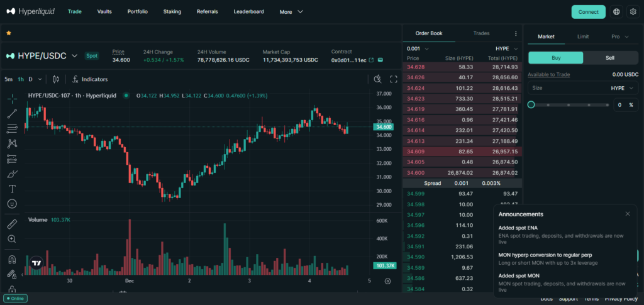Viewport: 644px width, 305px height.
Task: Select the Buy side toggle
Action: [x=555, y=58]
